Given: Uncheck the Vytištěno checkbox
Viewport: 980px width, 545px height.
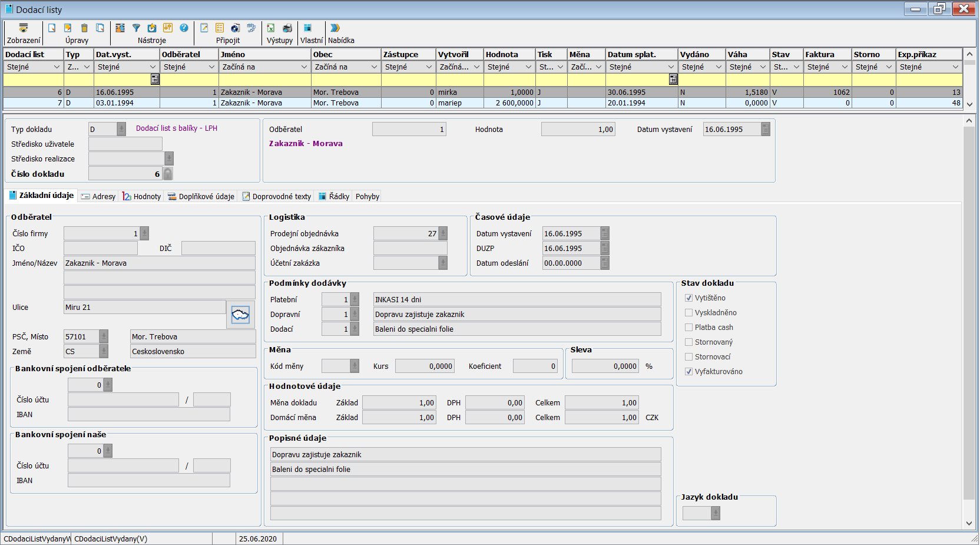Looking at the screenshot, I should click(688, 298).
